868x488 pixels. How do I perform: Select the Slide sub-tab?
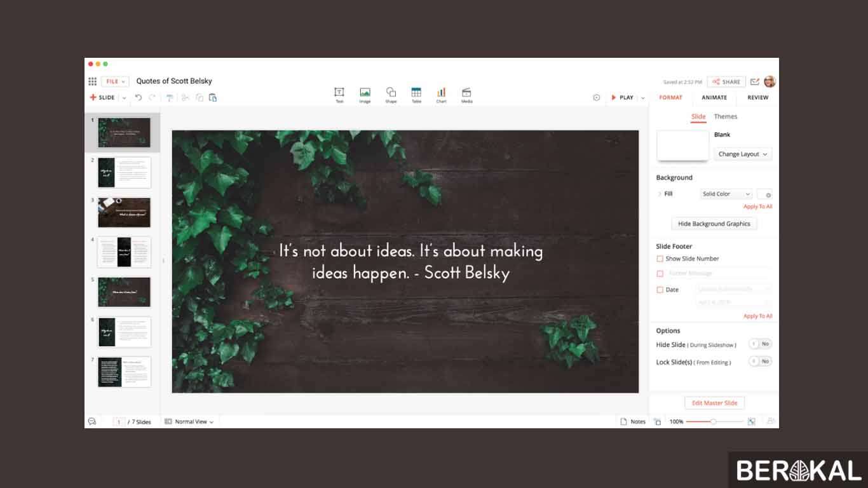[x=698, y=116]
